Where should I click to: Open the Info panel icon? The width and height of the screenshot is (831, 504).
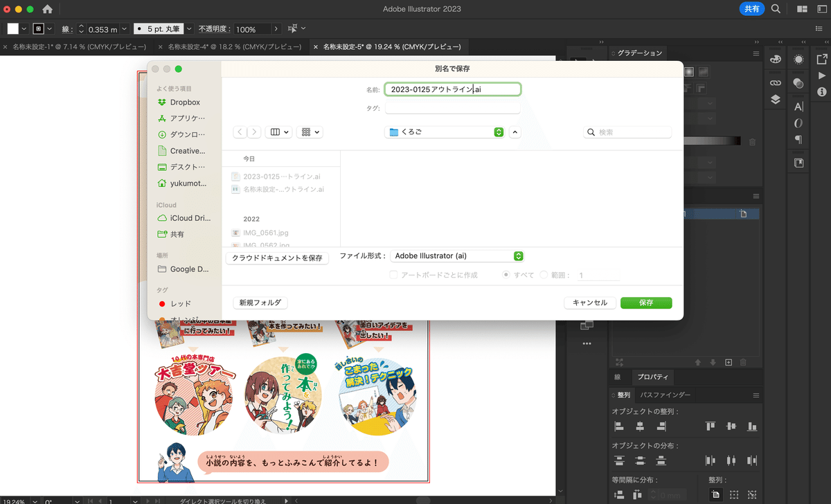tap(822, 91)
